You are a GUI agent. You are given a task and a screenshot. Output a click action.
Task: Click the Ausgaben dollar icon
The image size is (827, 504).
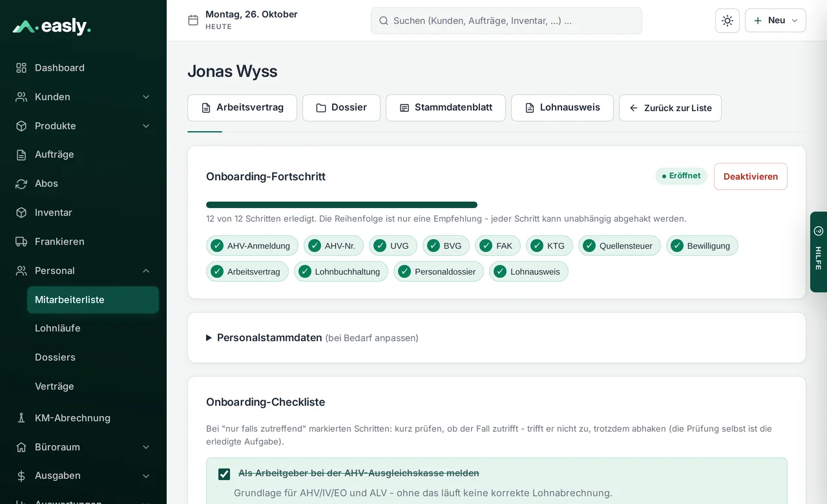(x=21, y=476)
